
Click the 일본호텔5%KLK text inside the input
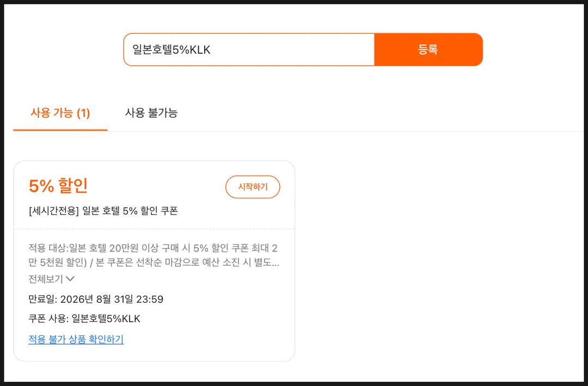(x=171, y=50)
